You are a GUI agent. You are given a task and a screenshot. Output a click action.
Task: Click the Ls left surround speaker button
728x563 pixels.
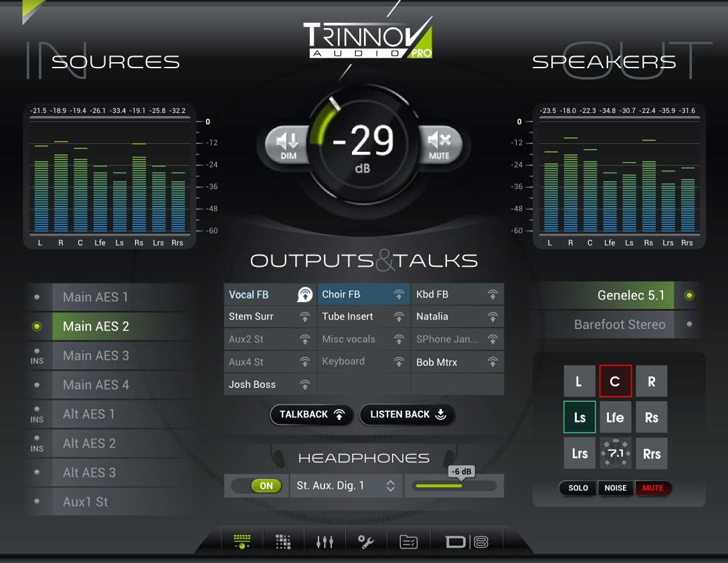pos(579,417)
